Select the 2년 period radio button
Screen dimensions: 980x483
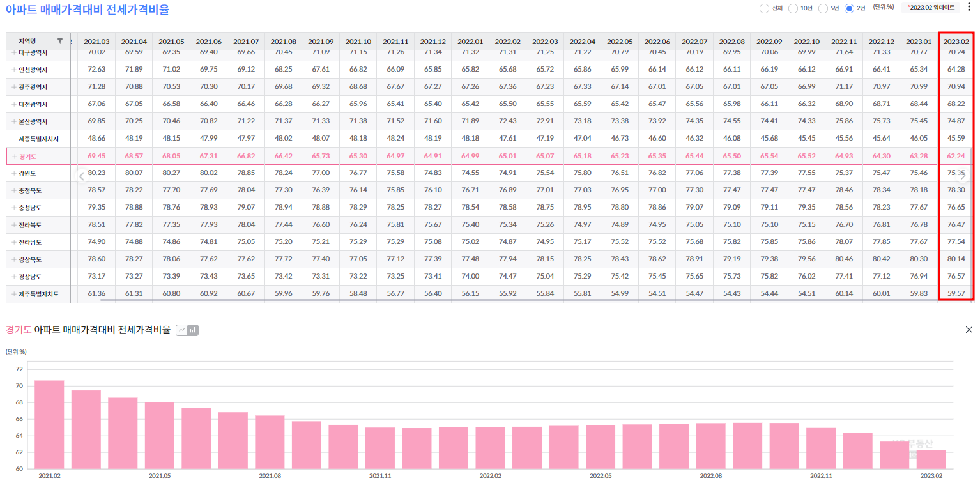(849, 8)
